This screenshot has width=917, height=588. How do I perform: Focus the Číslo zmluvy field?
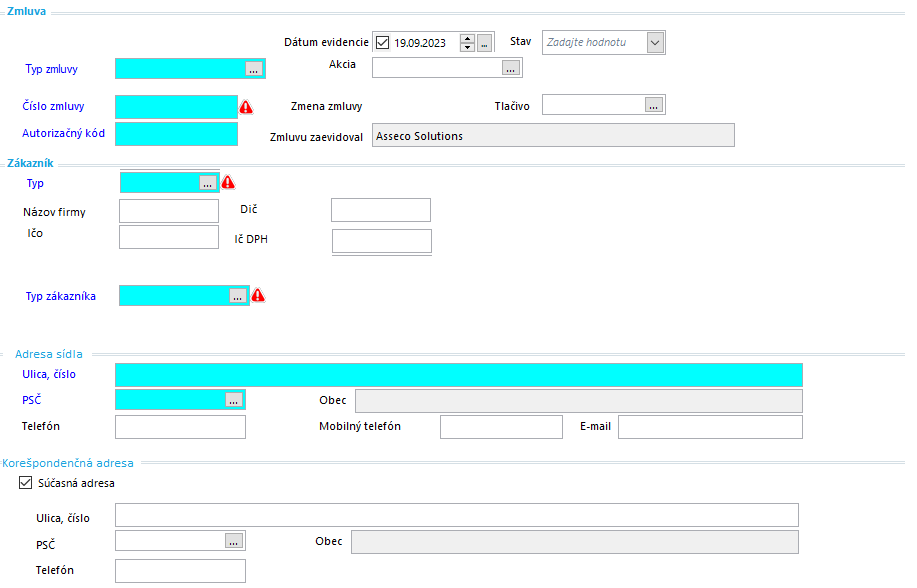tap(177, 107)
